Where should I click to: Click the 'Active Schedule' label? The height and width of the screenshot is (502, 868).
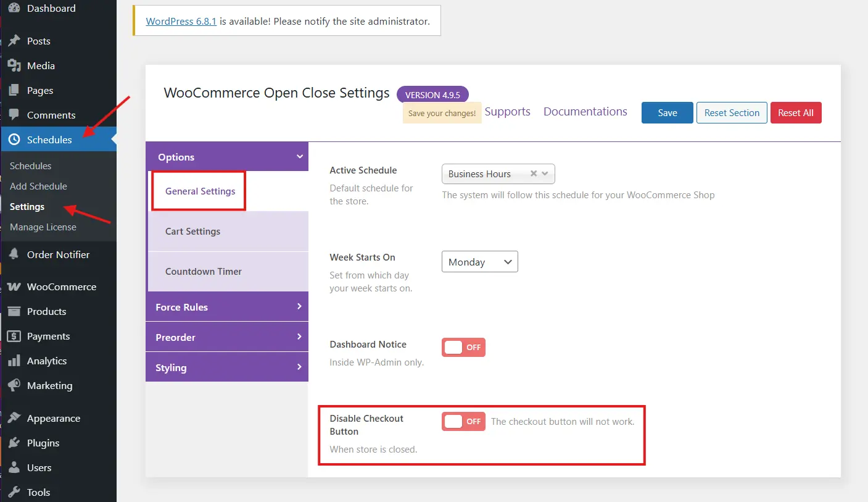pyautogui.click(x=363, y=170)
